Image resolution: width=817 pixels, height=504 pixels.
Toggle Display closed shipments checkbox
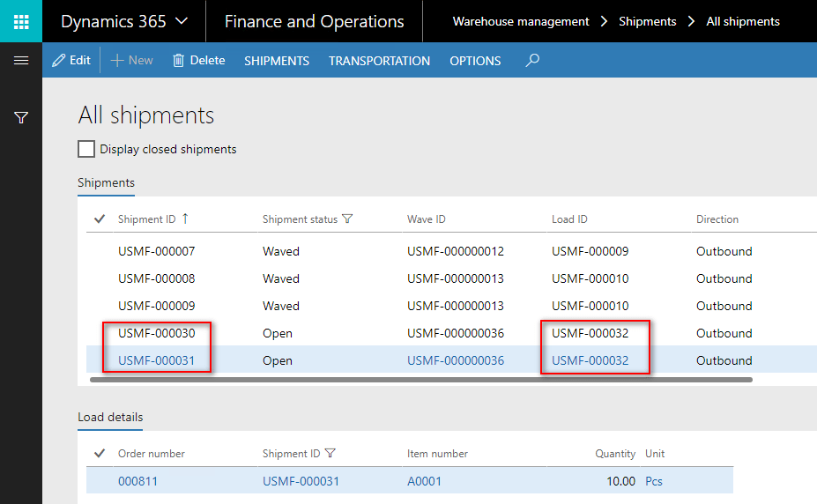pyautogui.click(x=86, y=149)
